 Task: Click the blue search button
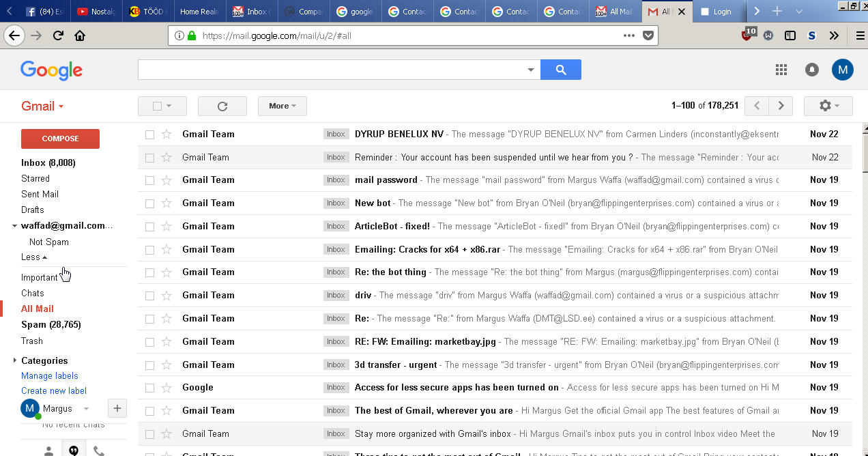pyautogui.click(x=560, y=70)
